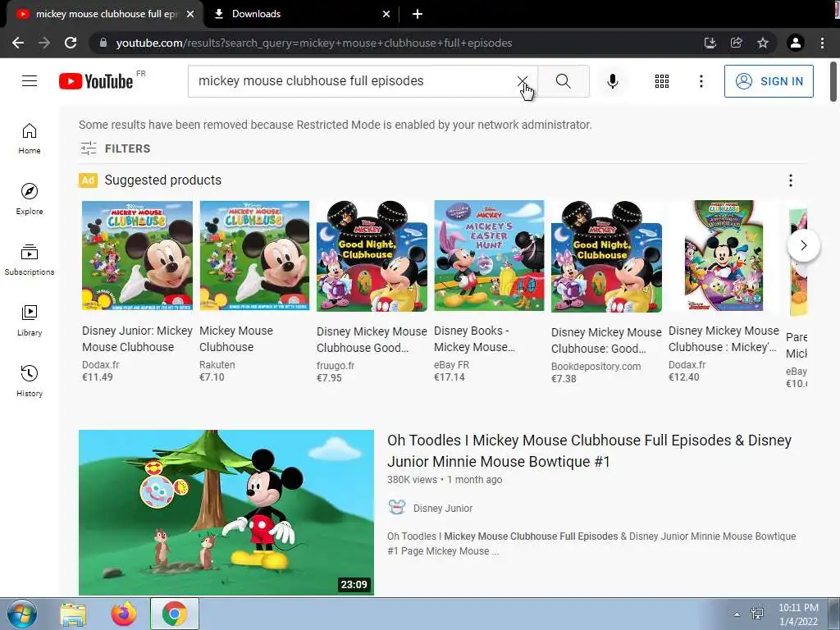Open the YouTube hamburger guide menu
Image resolution: width=840 pixels, height=630 pixels.
click(x=30, y=81)
